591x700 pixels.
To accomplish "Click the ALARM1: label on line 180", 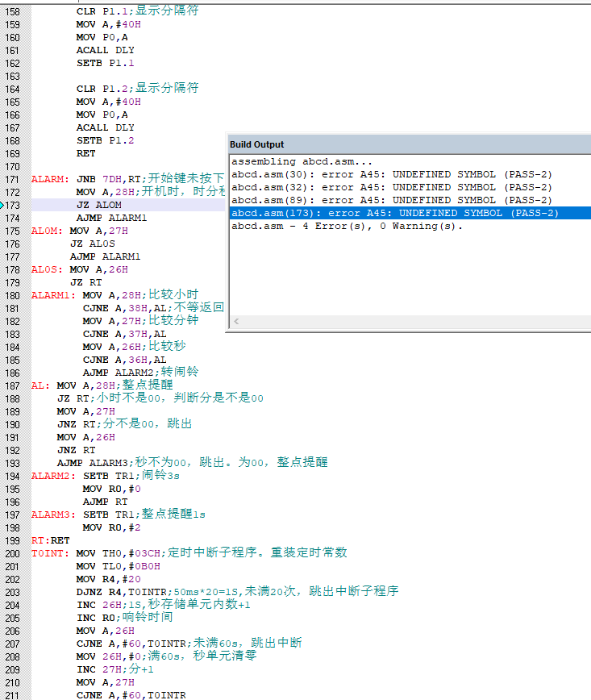I will click(x=53, y=295).
